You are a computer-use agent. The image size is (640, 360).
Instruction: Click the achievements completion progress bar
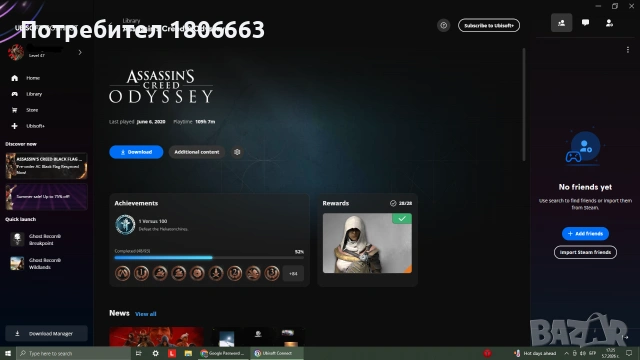pos(209,258)
